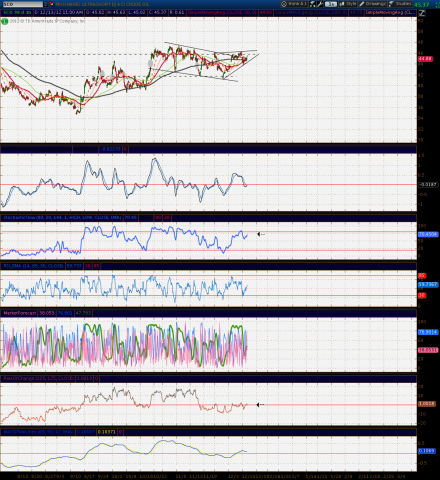Click the -0.0187 value label on axis
The height and width of the screenshot is (480, 440).
point(428,184)
